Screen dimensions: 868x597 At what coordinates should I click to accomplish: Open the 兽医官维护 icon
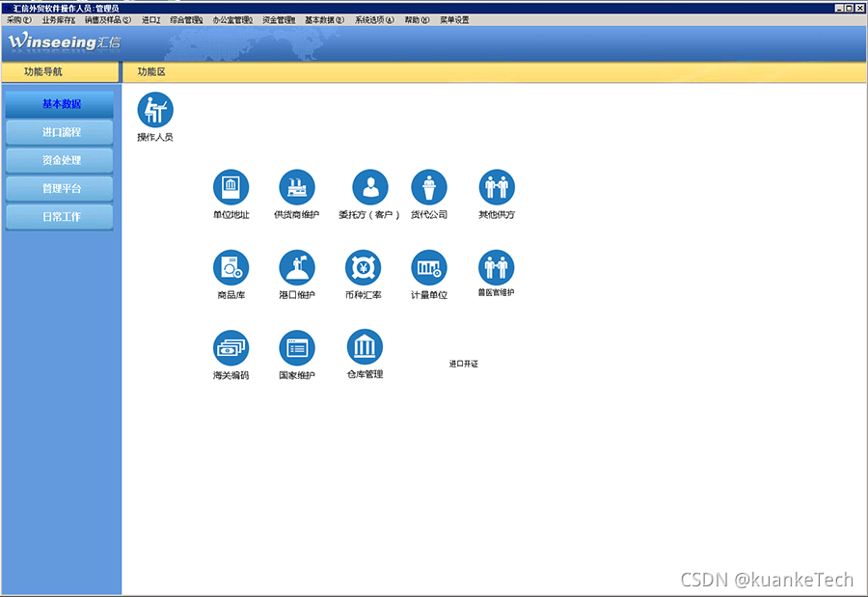pyautogui.click(x=496, y=267)
